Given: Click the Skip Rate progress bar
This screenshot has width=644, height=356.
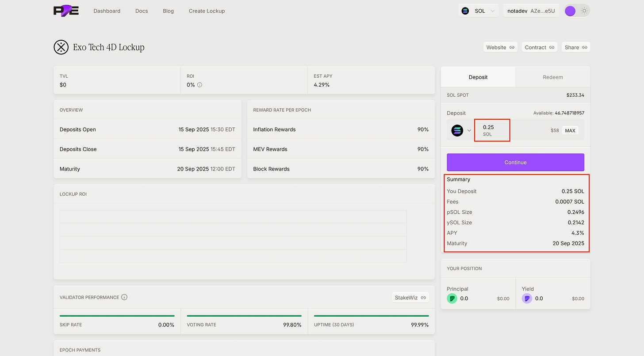Looking at the screenshot, I should tap(117, 316).
